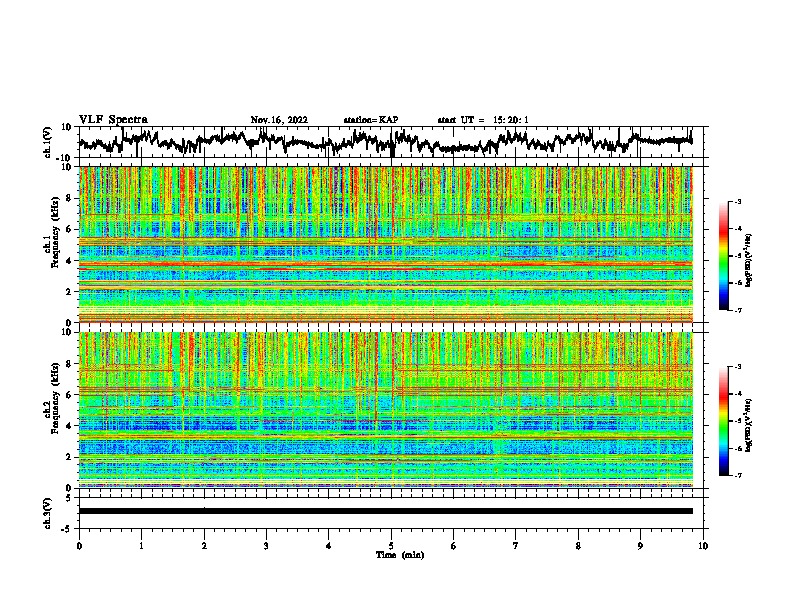Click the '10' tick of ch.1 frequency axis
Image resolution: width=792 pixels, height=612 pixels.
pos(68,167)
